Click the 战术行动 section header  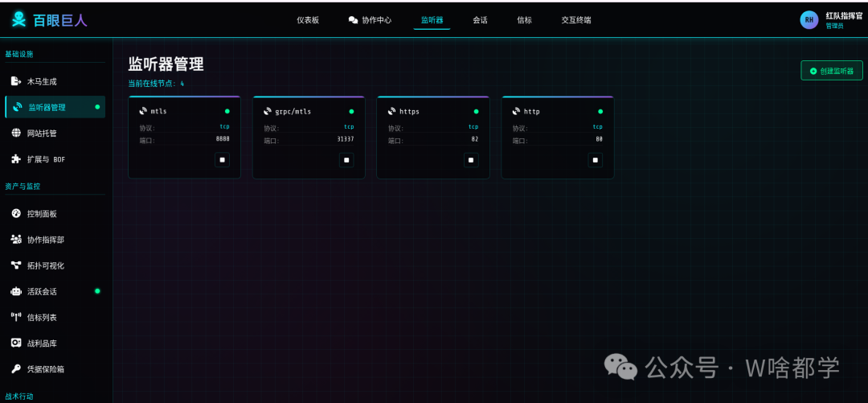(19, 397)
